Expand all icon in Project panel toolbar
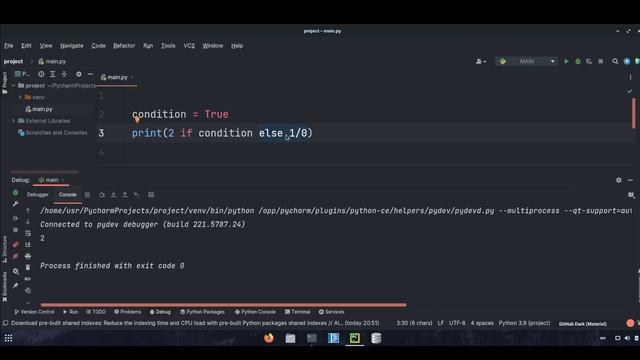The height and width of the screenshot is (360, 640). [x=53, y=74]
